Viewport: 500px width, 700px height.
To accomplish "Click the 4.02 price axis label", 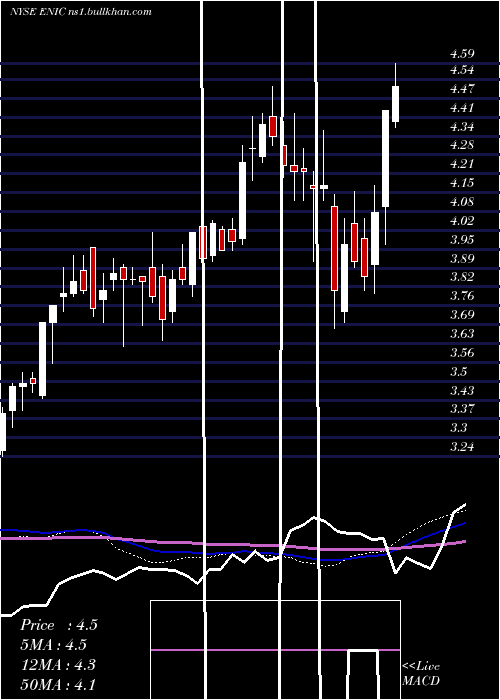I will 462,221.
